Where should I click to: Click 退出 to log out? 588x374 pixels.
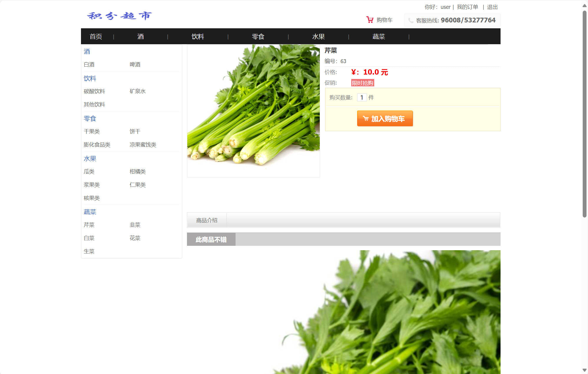tap(492, 7)
